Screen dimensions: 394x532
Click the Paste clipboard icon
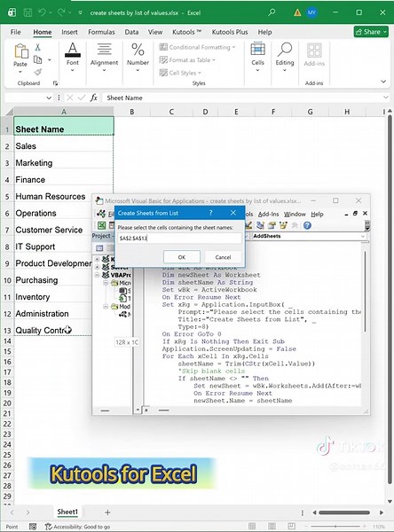20,51
